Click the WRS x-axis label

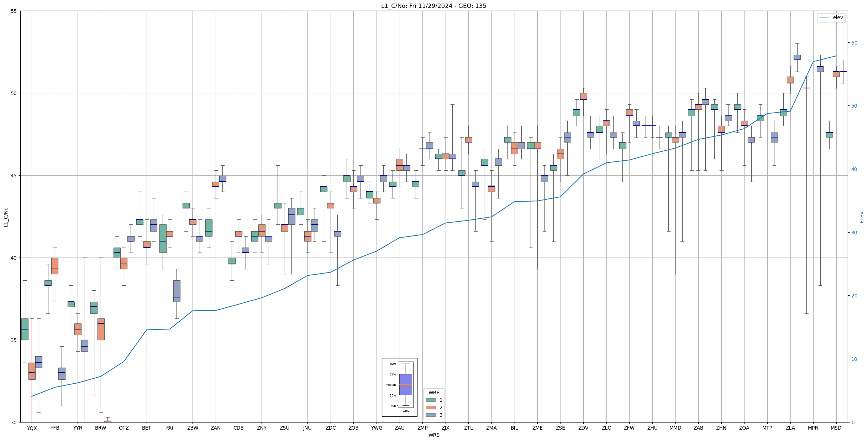[433, 435]
